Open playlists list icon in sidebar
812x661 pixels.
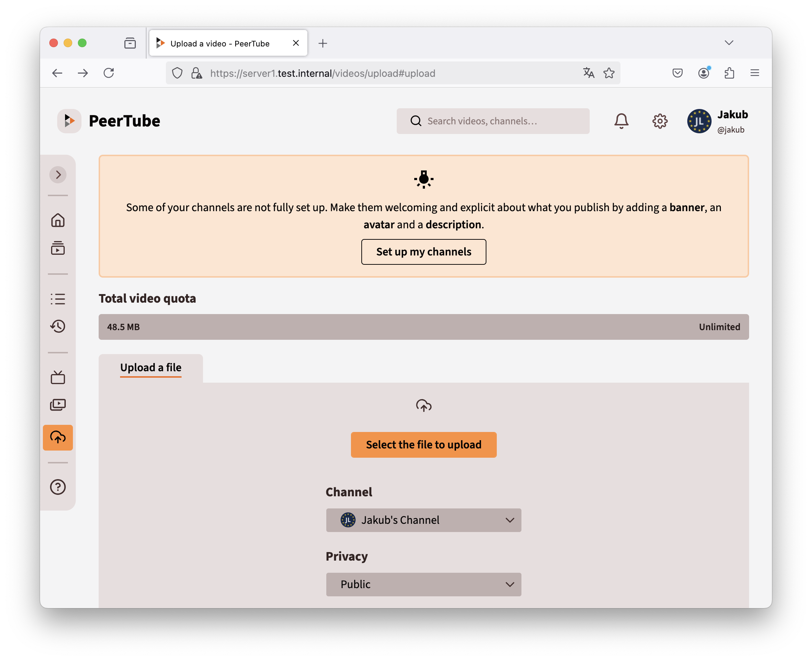[58, 299]
